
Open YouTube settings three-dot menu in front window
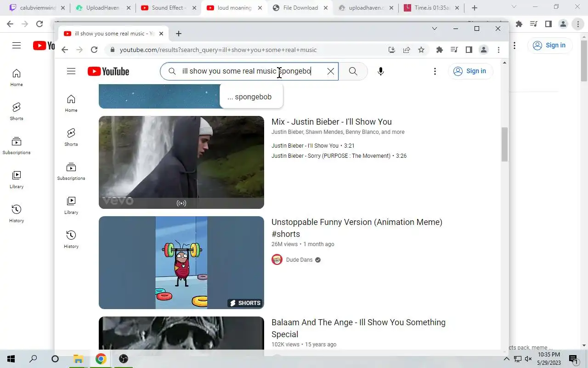(x=435, y=71)
